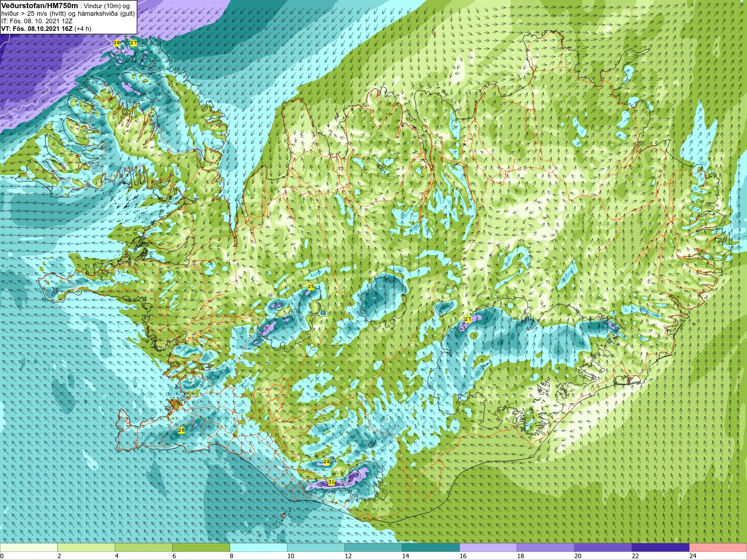Screen dimensions: 747x560
Task: Select the '(+4 h)' forecast offset text
Action: click(83, 29)
